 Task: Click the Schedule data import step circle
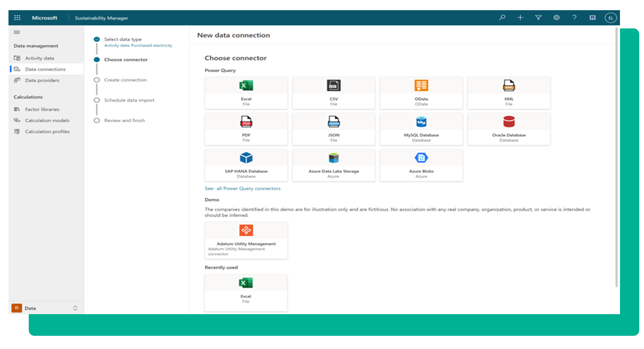(97, 100)
